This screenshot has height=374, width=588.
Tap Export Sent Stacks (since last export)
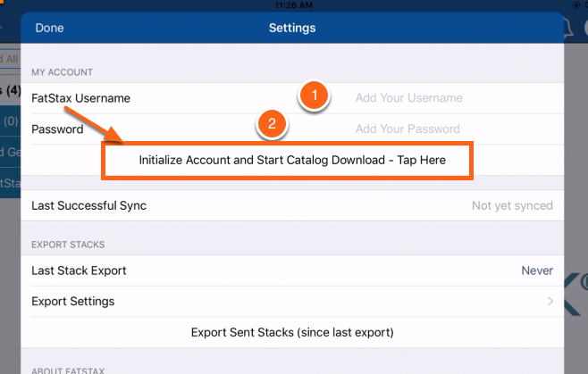[x=292, y=332]
